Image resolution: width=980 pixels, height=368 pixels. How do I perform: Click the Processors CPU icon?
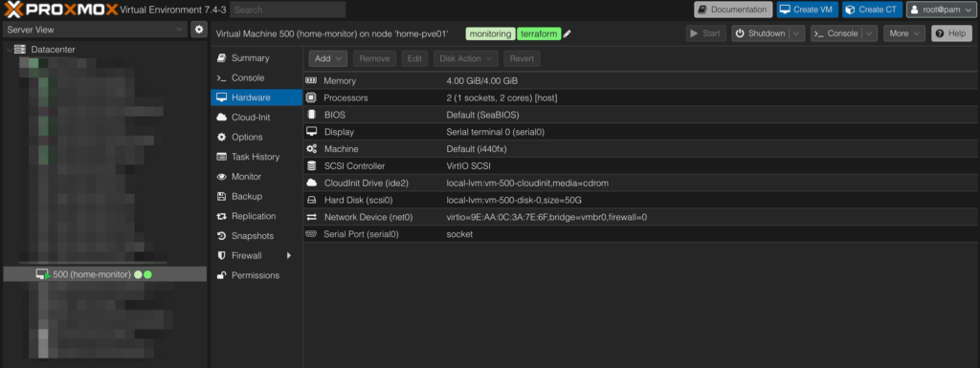[x=311, y=97]
